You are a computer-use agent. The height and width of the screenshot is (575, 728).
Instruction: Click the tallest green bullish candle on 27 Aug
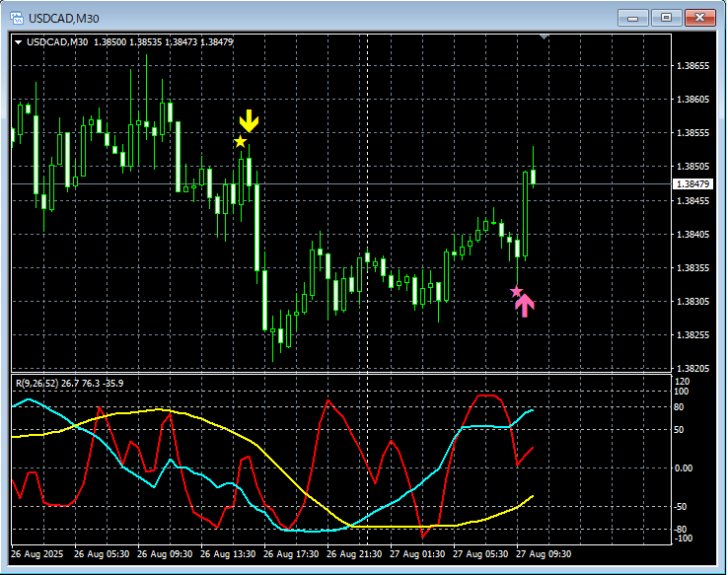[526, 214]
